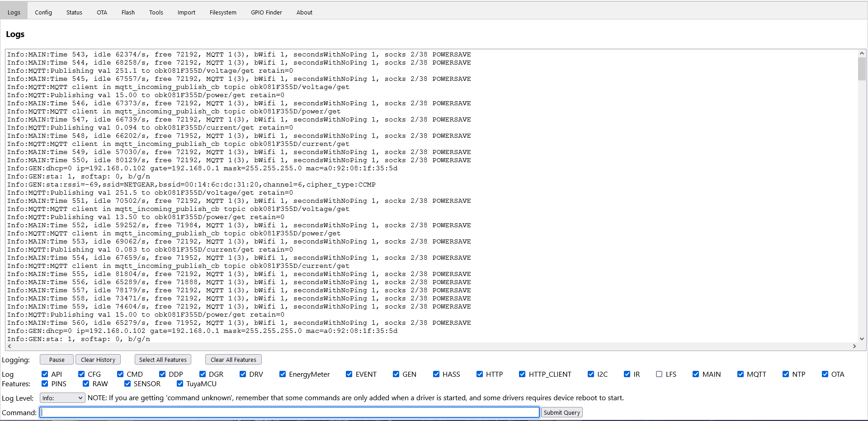
Task: Pause the log output
Action: pos(56,360)
